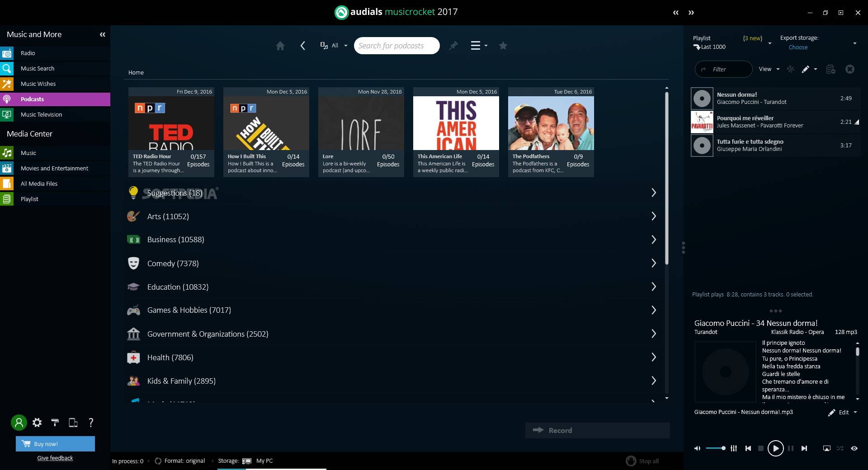Viewport: 868px width, 470px height.
Task: Click the playlist pencil edit icon
Action: click(x=806, y=69)
